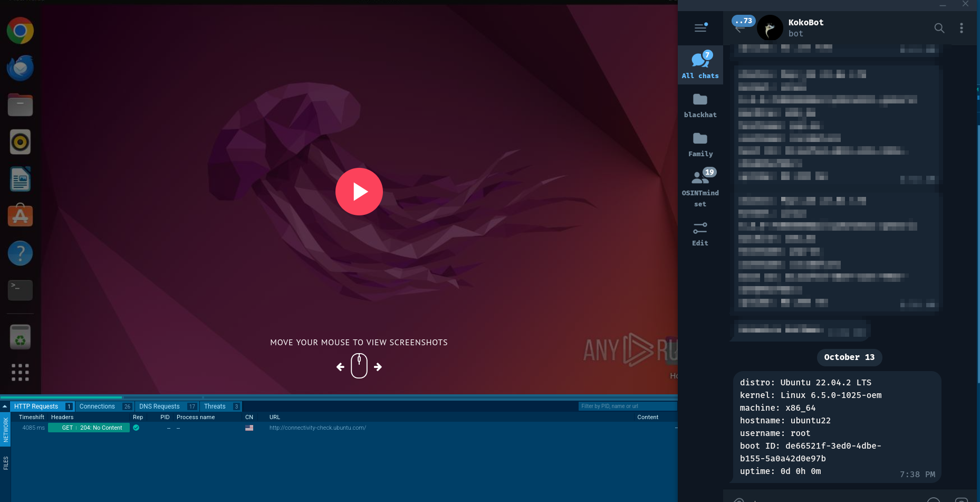The height and width of the screenshot is (502, 980).
Task: Open the KokoBot profile avatar
Action: click(770, 28)
